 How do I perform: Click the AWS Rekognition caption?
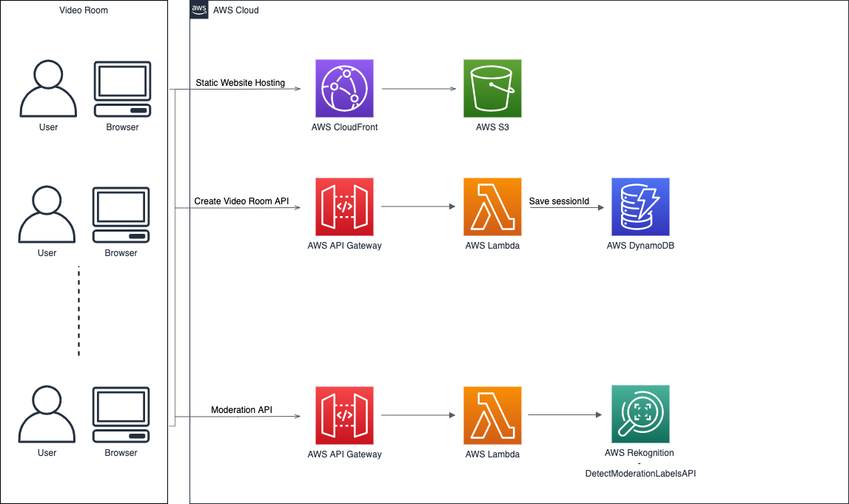[x=640, y=453]
